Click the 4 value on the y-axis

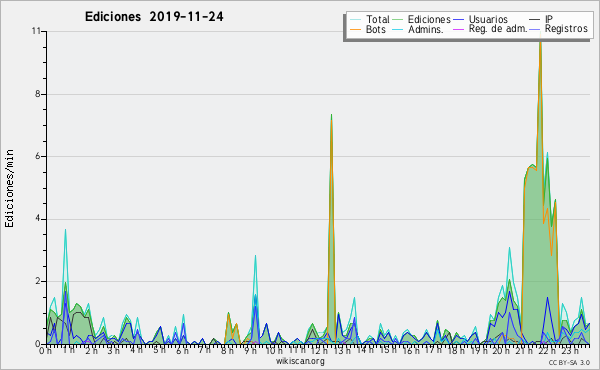coord(38,218)
